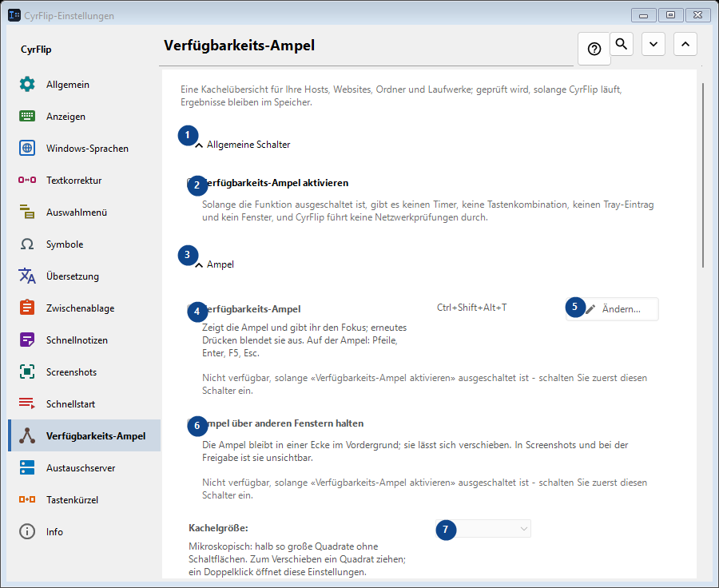719x588 pixels.
Task: Click the CyrFlip app icon in title bar
Action: pyautogui.click(x=14, y=16)
